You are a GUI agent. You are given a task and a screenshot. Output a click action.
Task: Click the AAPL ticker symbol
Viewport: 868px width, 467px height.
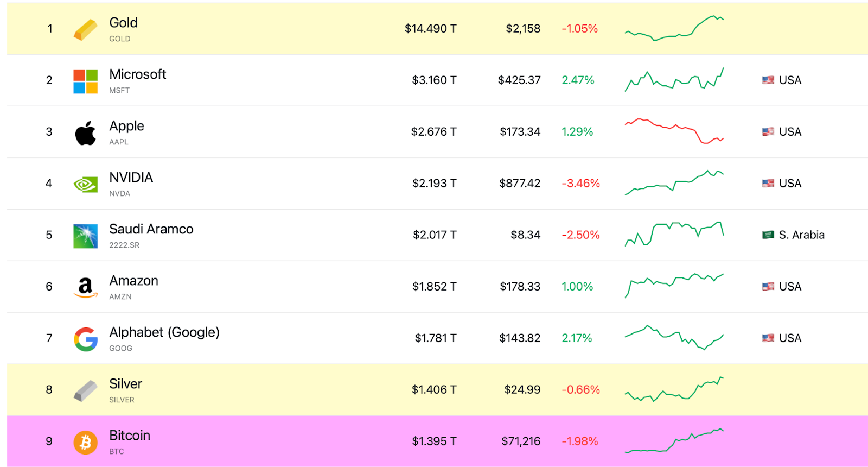pyautogui.click(x=119, y=142)
